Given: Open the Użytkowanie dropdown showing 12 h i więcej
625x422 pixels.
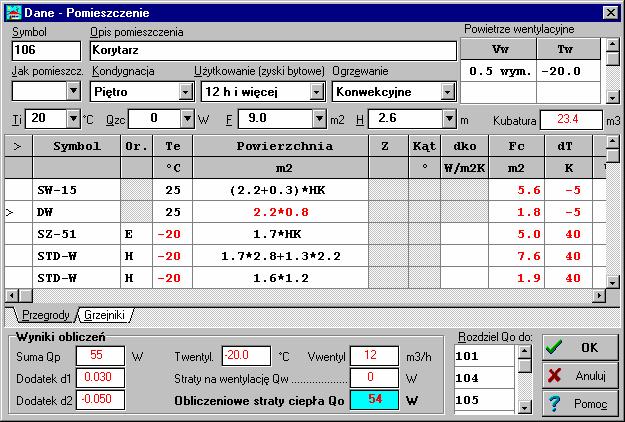Looking at the screenshot, I should [x=316, y=92].
